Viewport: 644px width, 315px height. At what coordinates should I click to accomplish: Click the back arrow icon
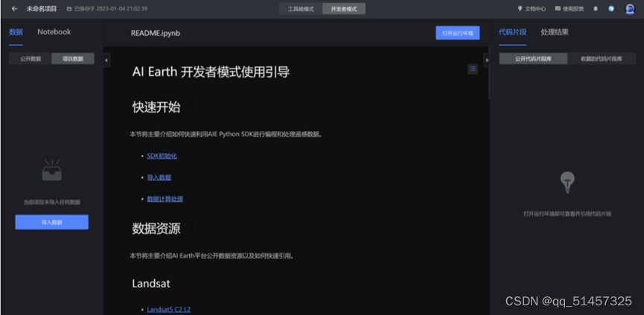tap(15, 9)
